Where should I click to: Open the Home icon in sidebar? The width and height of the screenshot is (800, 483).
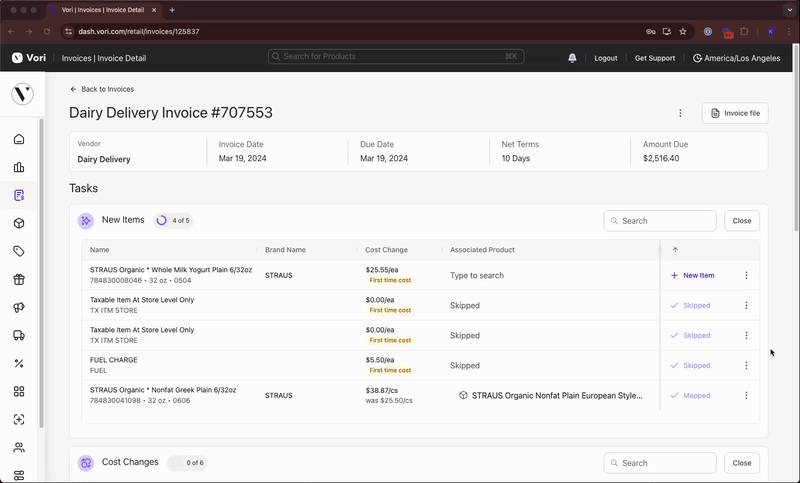click(19, 139)
